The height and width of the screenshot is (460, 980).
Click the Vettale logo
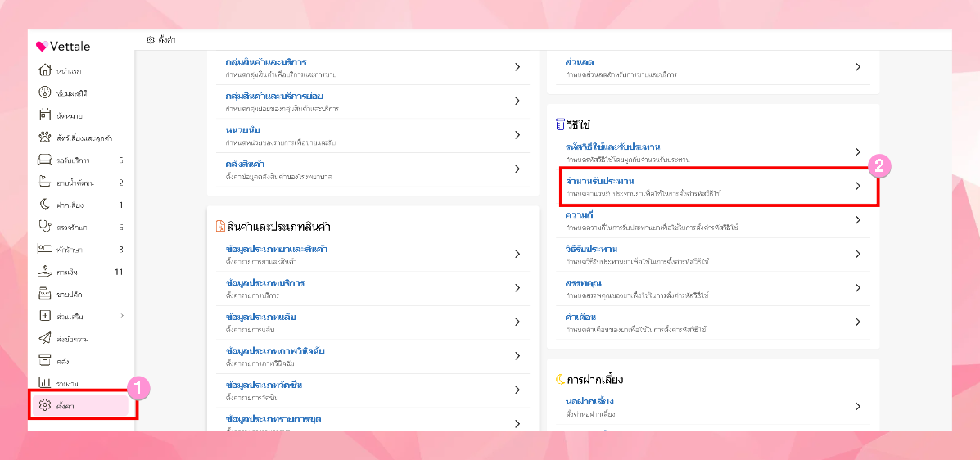coord(64,47)
